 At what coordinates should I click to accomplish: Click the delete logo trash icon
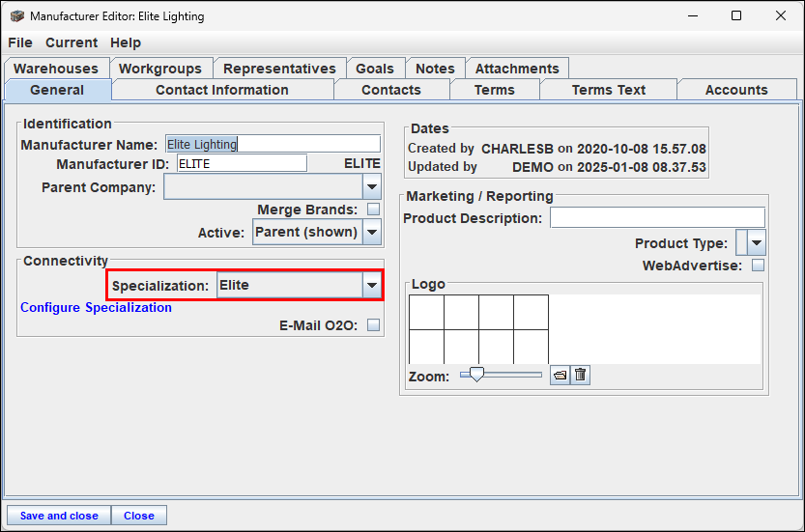point(580,375)
